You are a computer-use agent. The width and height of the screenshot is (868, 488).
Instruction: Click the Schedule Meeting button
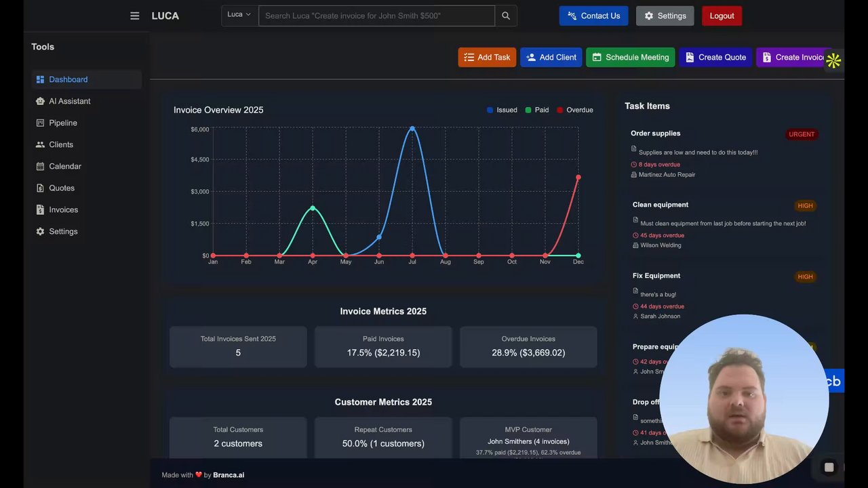631,57
